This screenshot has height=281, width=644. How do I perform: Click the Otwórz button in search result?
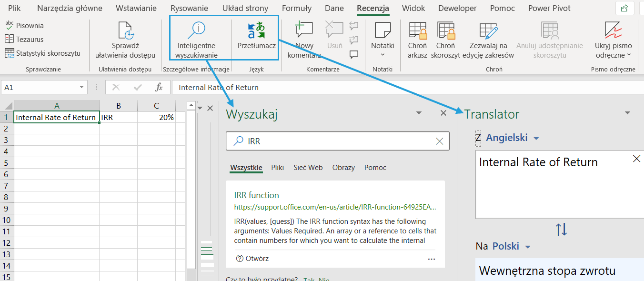tap(252, 259)
